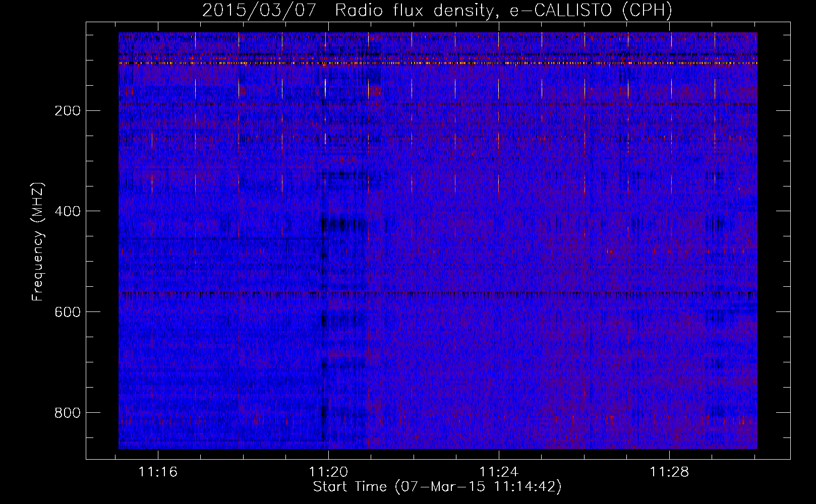This screenshot has height=504, width=816.
Task: Click the 'Frequency (MHZ)' axis label
Action: (38, 242)
